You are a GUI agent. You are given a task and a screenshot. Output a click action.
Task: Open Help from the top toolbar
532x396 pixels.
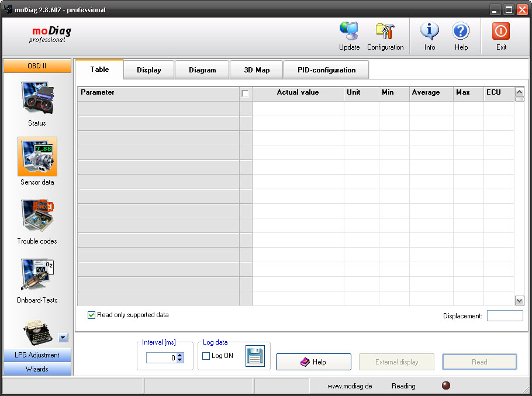(x=461, y=32)
